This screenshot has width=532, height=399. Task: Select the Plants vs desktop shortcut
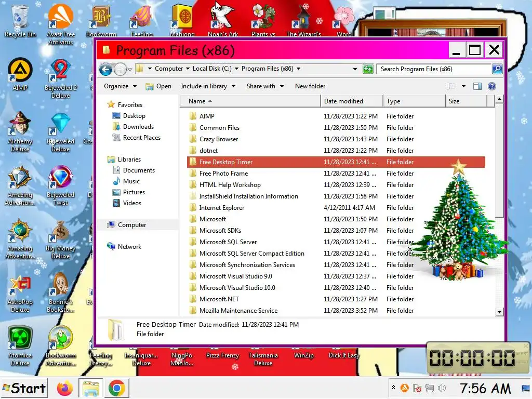(x=263, y=20)
